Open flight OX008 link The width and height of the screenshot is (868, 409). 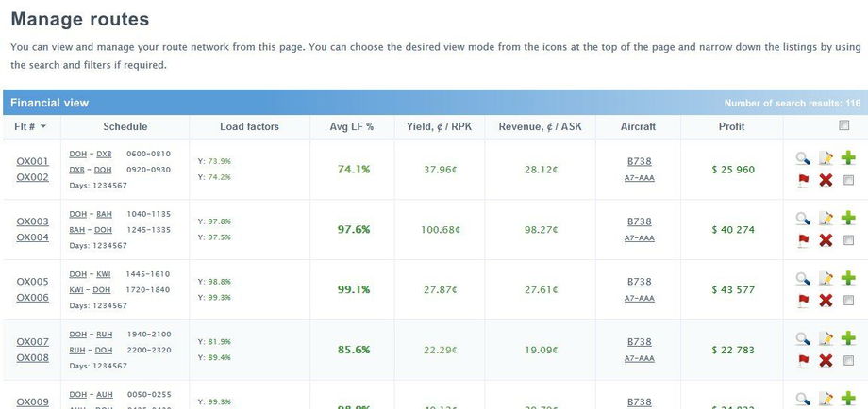pyautogui.click(x=32, y=358)
